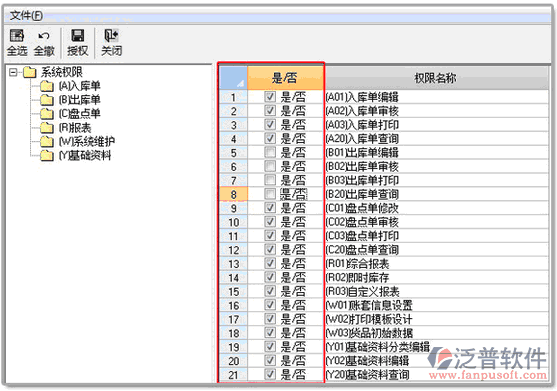Click the 权限名称 column header
The height and width of the screenshot is (391, 557).
pyautogui.click(x=436, y=78)
